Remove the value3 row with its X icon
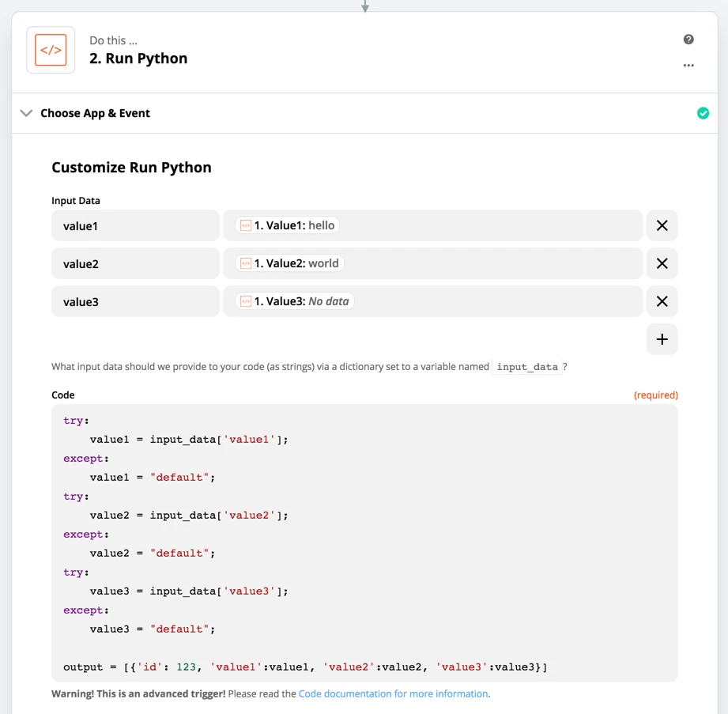The width and height of the screenshot is (728, 714). point(662,301)
